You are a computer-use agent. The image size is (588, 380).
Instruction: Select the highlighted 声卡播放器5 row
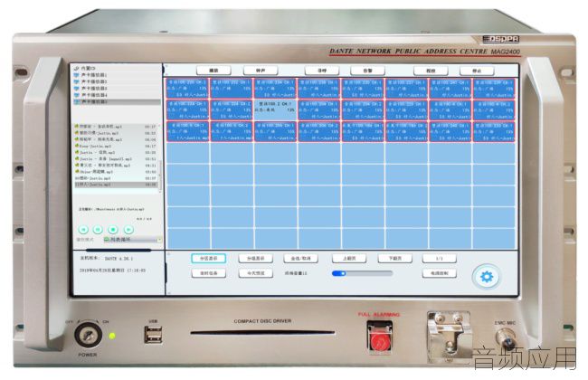tap(117, 101)
